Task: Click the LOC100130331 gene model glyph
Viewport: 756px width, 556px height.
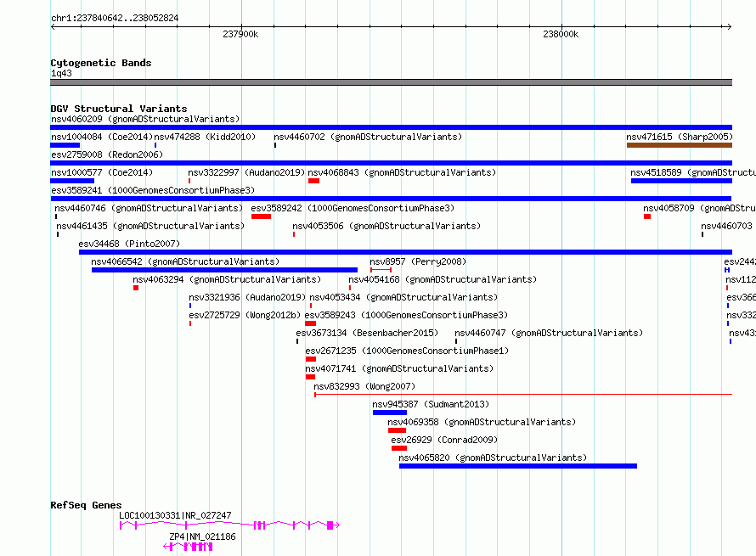Action: (230, 525)
